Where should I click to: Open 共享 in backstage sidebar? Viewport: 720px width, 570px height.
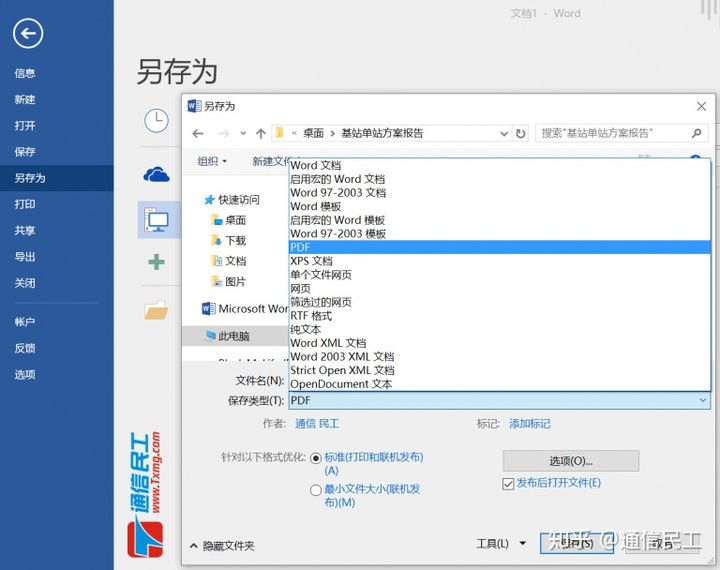point(25,230)
